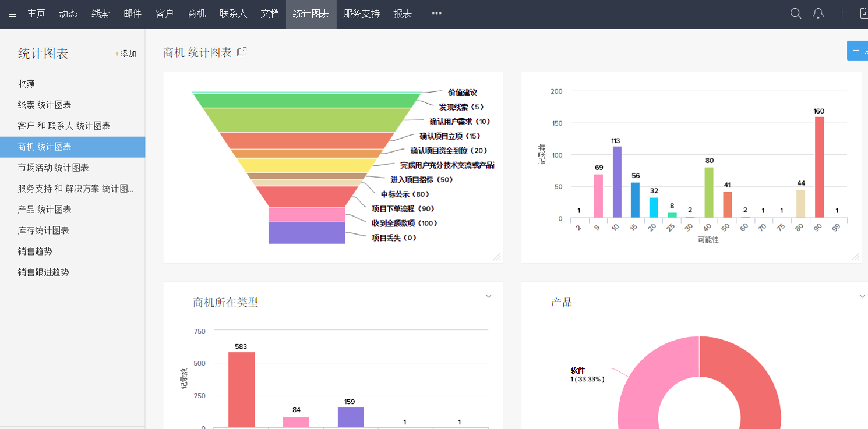Go to the 报表 tab

pos(403,14)
